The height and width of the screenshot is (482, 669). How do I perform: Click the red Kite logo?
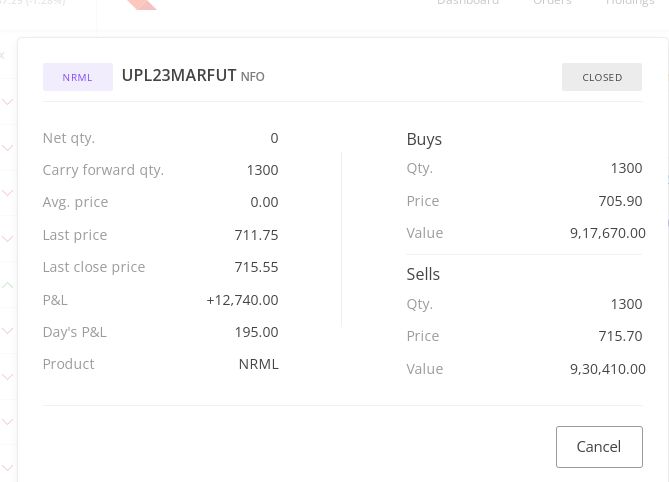[142, 4]
